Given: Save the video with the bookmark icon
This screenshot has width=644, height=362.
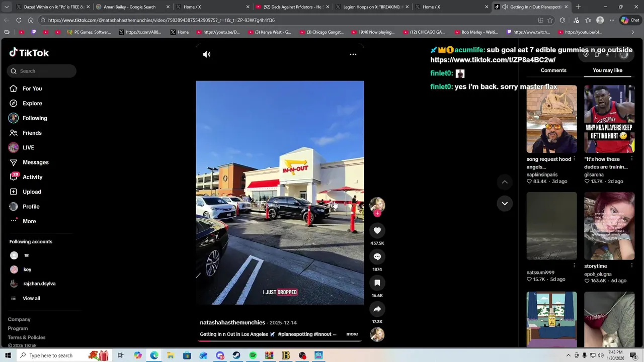Looking at the screenshot, I should tap(377, 283).
